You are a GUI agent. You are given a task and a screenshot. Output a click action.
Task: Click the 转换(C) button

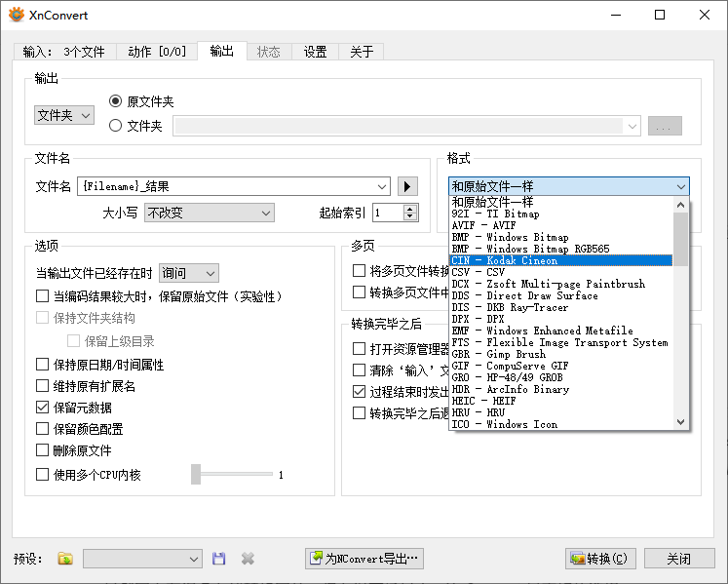[600, 559]
